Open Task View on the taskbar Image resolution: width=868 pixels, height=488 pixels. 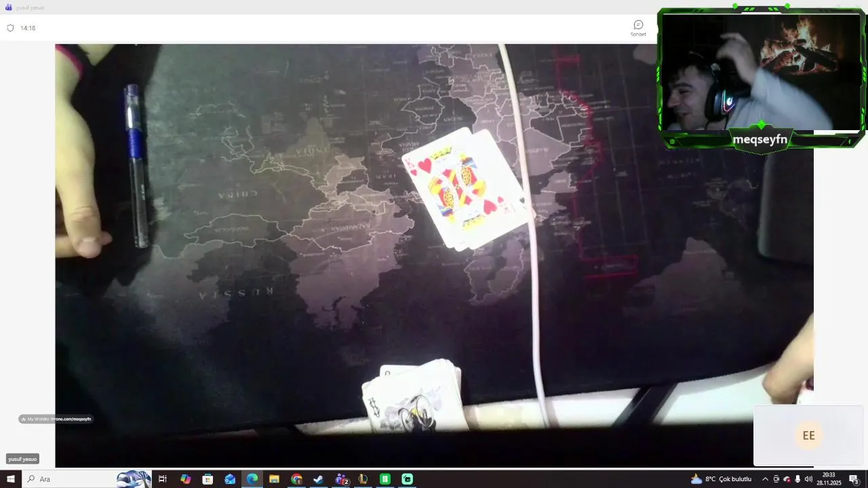coord(163,479)
